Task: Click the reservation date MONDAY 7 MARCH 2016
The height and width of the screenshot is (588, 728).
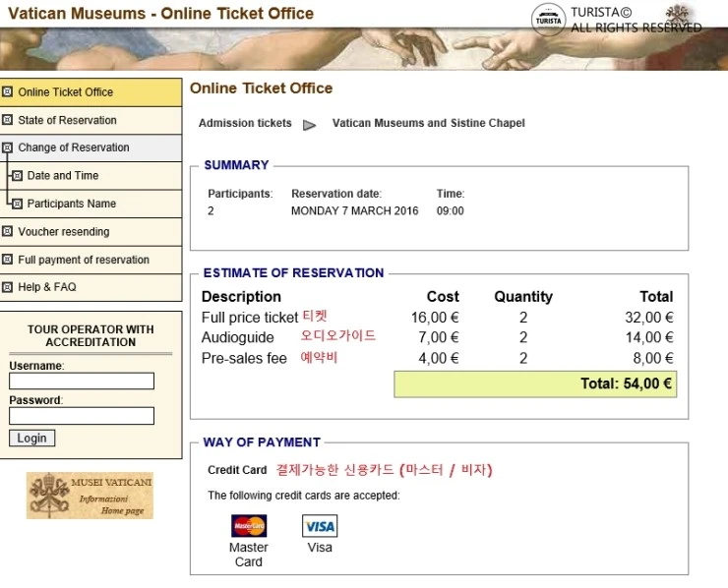Action: (355, 210)
